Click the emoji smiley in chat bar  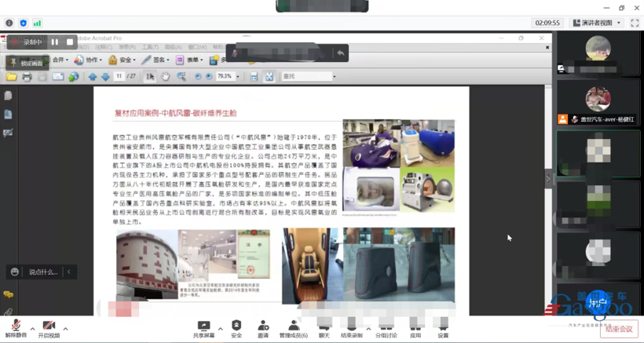15,272
